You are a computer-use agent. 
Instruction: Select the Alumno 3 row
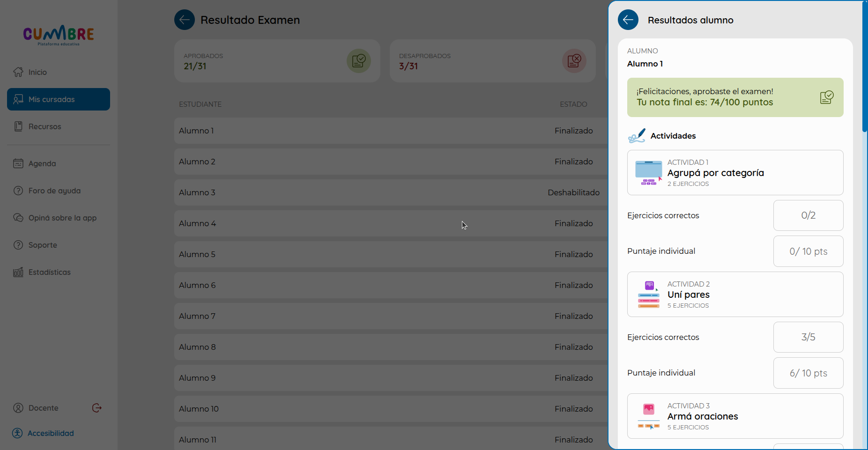(x=391, y=192)
